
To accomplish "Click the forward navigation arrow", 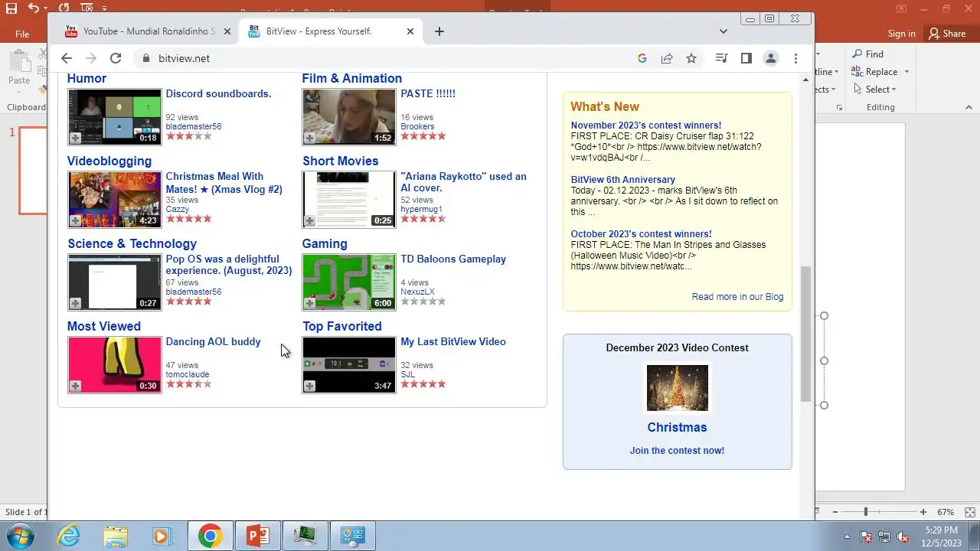I will (x=91, y=58).
